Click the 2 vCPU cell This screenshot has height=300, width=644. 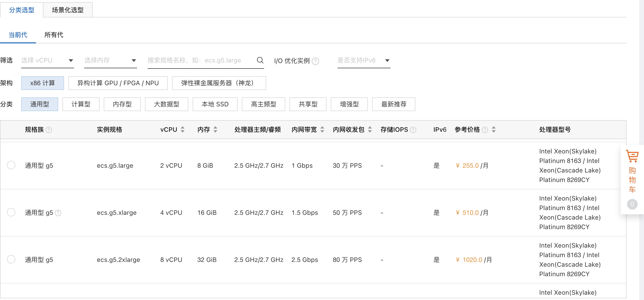point(171,166)
